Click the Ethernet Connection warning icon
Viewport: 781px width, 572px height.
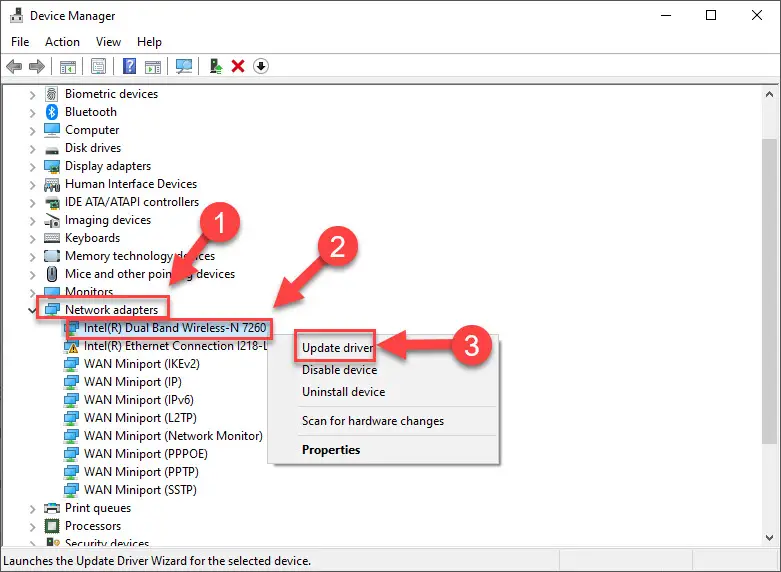72,346
